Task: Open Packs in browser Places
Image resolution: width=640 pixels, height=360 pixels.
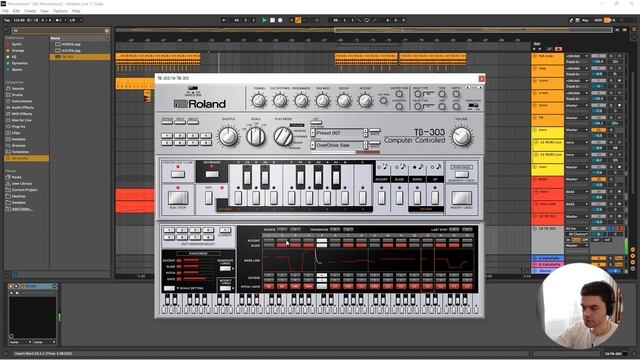Action: [x=16, y=177]
